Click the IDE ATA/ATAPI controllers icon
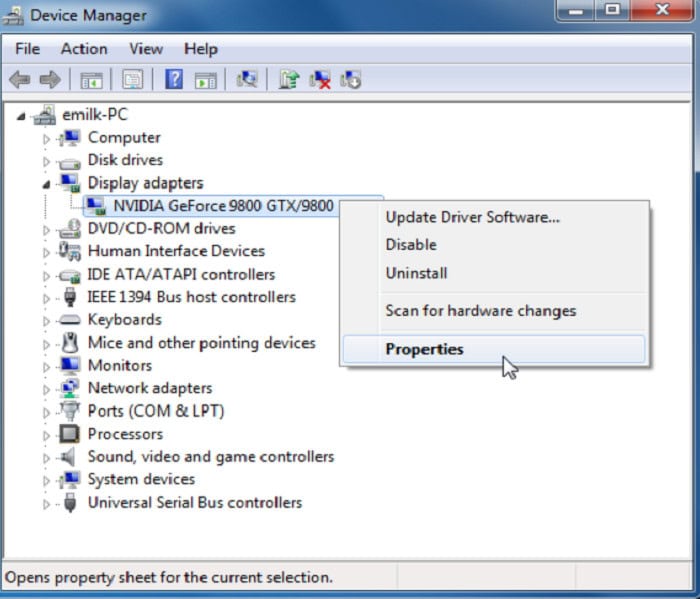This screenshot has width=700, height=599. coord(70,276)
